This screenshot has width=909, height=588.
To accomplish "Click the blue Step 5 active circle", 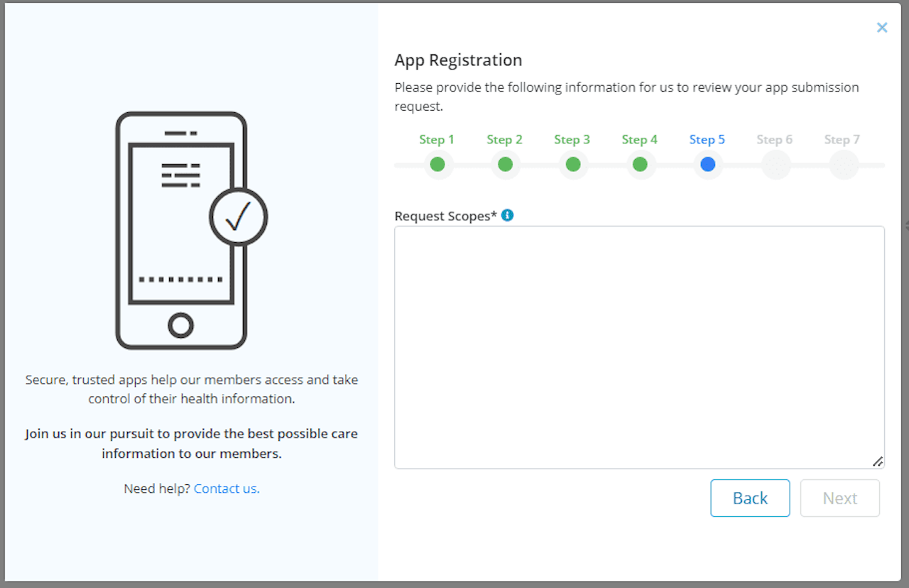I will click(x=707, y=164).
